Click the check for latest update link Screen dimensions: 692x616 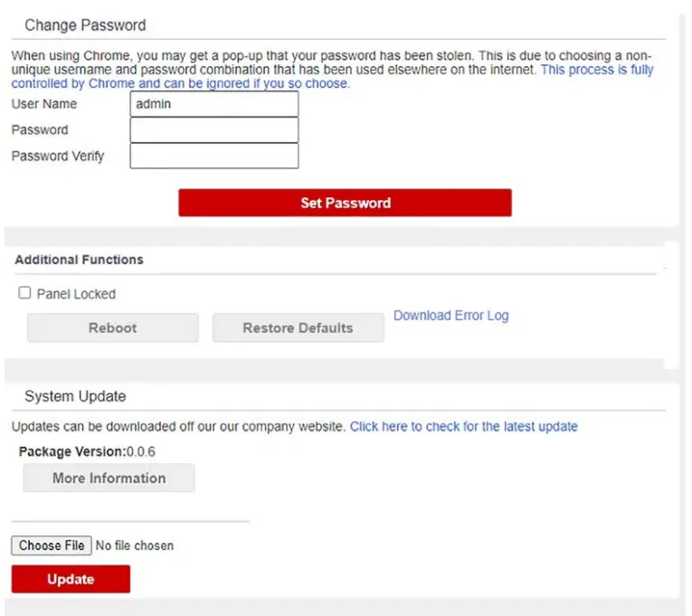point(464,426)
